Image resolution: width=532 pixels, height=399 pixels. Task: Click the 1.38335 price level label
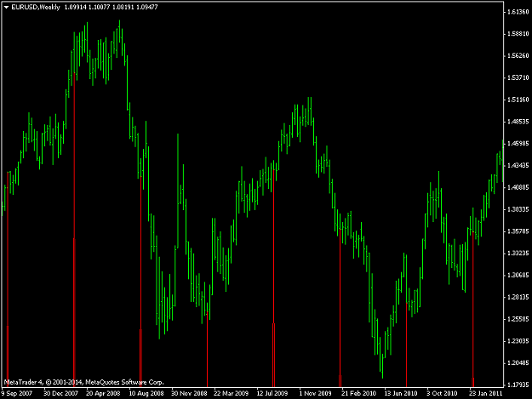pyautogui.click(x=518, y=209)
